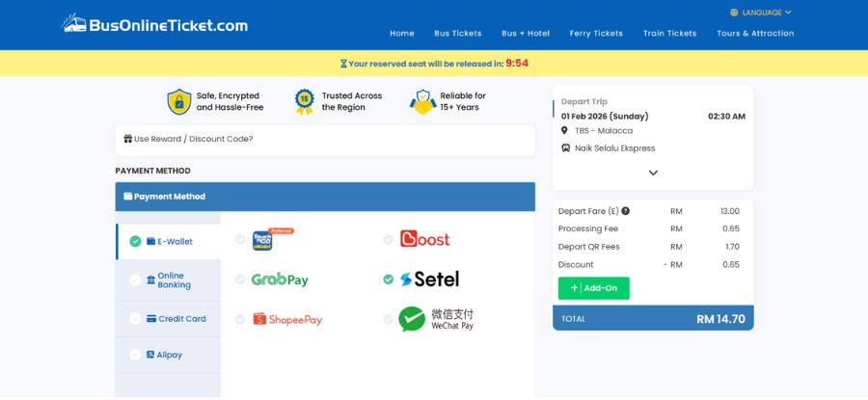Choose the Setel payment logo
The width and height of the screenshot is (868, 400).
[x=429, y=280]
